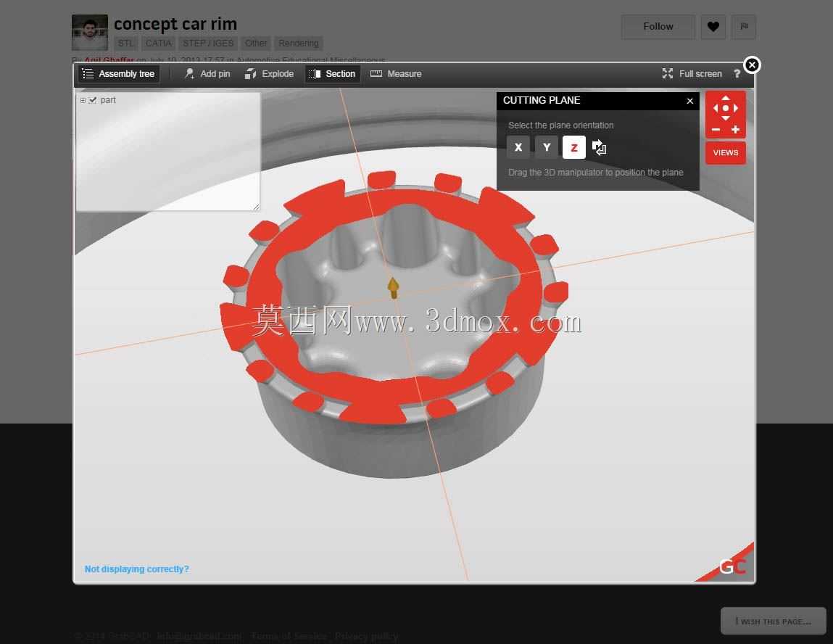Pan view left with navigation arrow
Viewport: 833px width, 644px height.
pyautogui.click(x=716, y=108)
